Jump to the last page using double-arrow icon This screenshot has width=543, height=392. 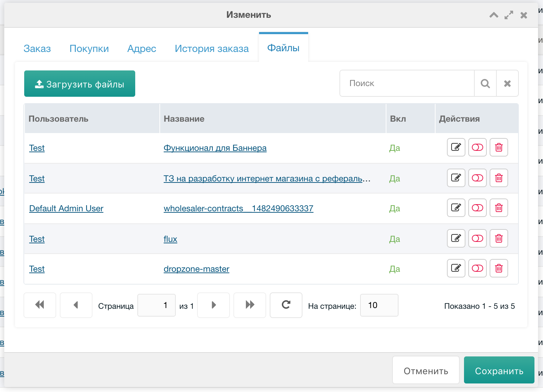(x=249, y=305)
